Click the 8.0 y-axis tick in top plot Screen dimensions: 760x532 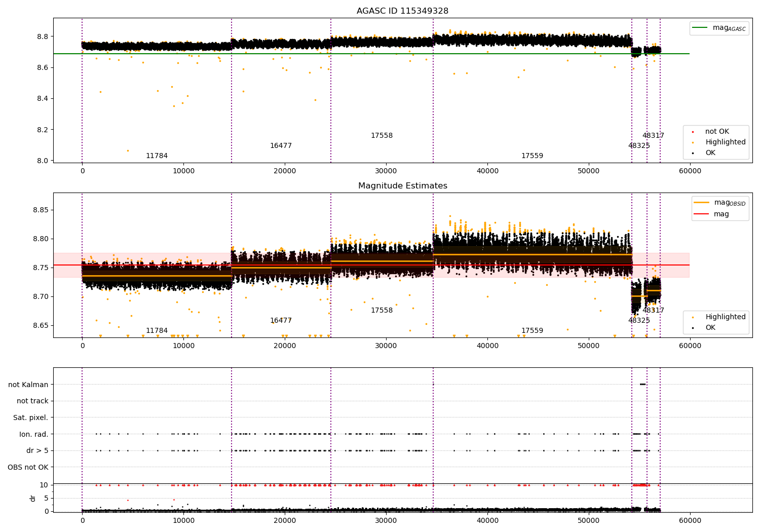tap(43, 161)
